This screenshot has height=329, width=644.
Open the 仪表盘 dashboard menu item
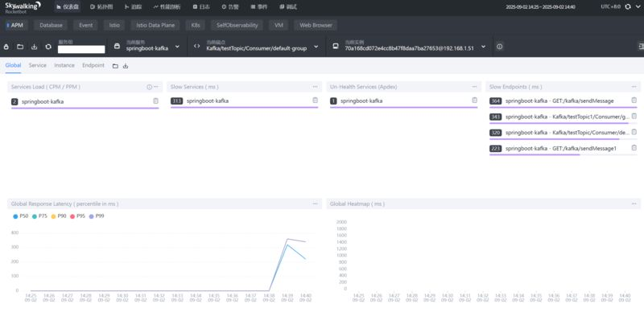click(68, 7)
